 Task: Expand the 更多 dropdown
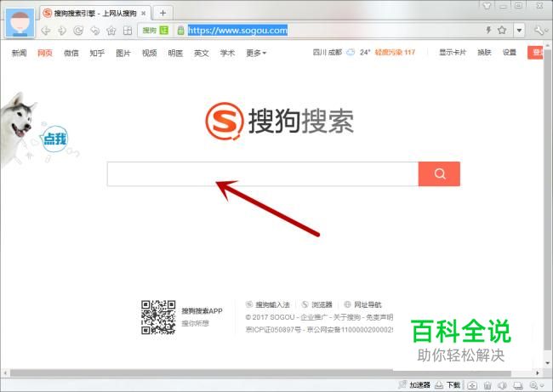(256, 53)
